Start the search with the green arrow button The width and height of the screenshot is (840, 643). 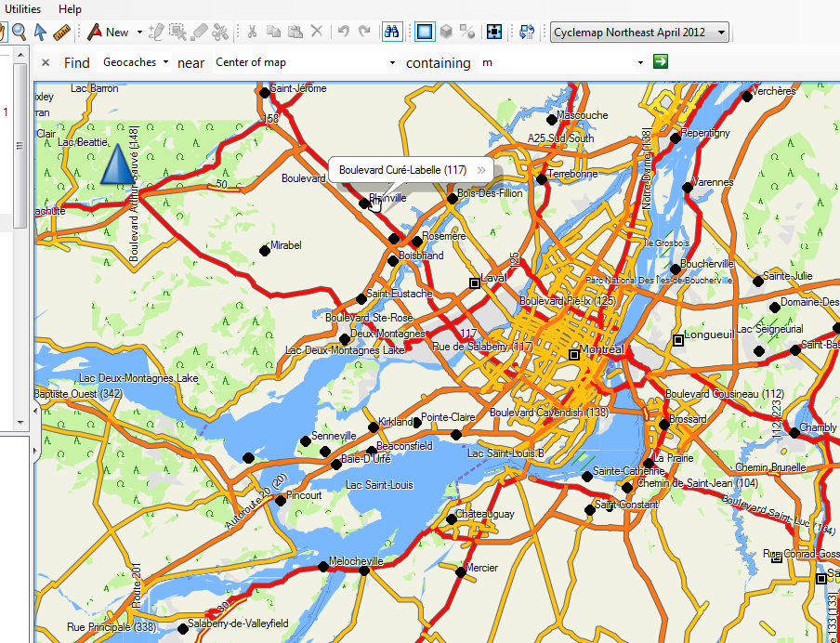pos(662,62)
